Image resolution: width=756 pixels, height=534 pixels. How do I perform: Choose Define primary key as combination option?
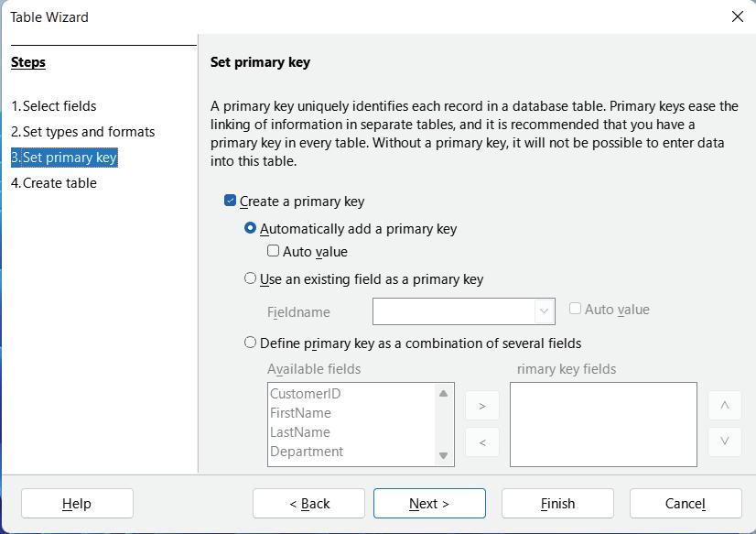[251, 343]
